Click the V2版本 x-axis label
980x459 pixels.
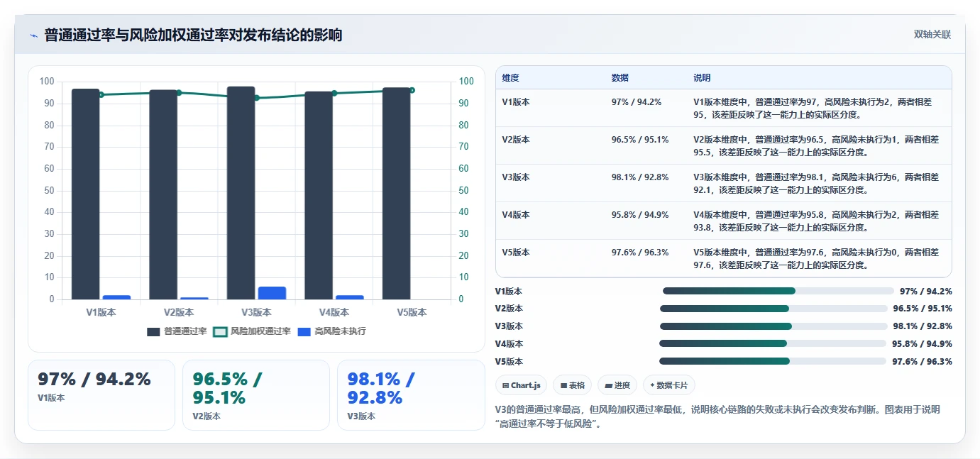tap(179, 312)
